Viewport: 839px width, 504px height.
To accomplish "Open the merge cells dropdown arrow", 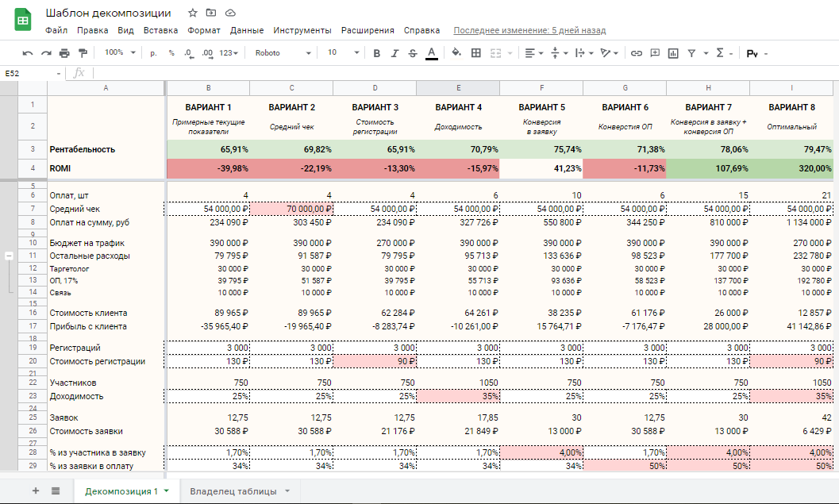I will pos(510,53).
